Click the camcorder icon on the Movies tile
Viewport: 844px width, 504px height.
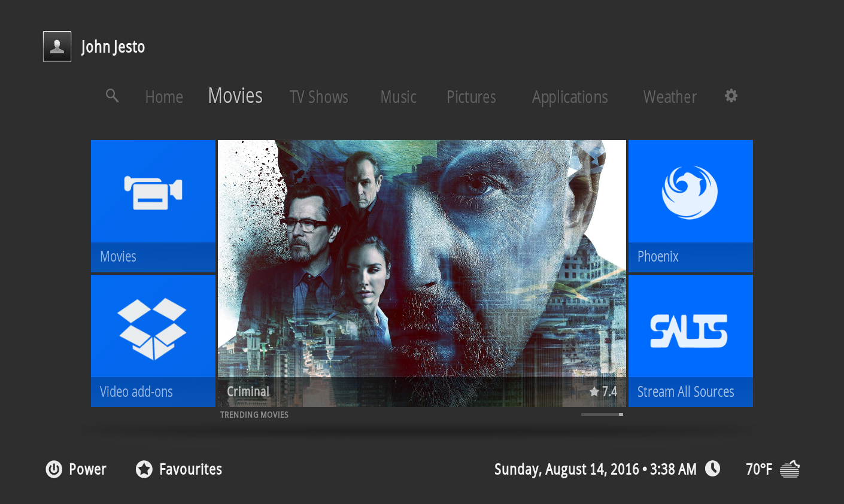pos(153,192)
